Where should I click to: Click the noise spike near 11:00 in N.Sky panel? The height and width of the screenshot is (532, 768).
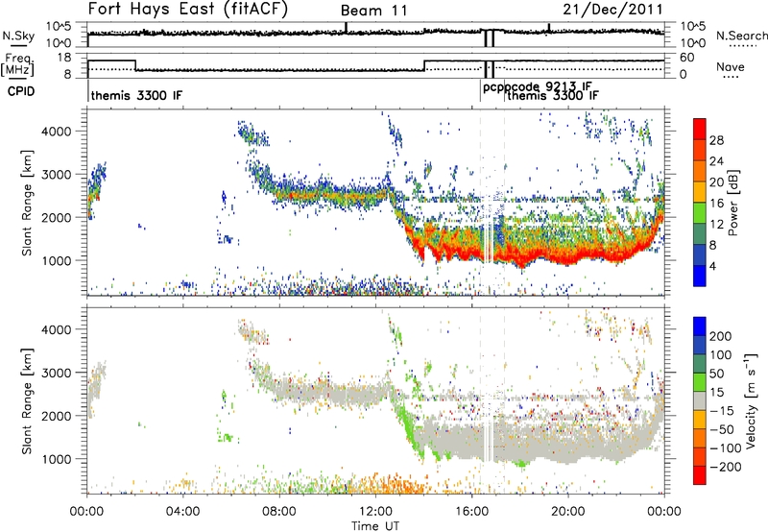coord(346,27)
